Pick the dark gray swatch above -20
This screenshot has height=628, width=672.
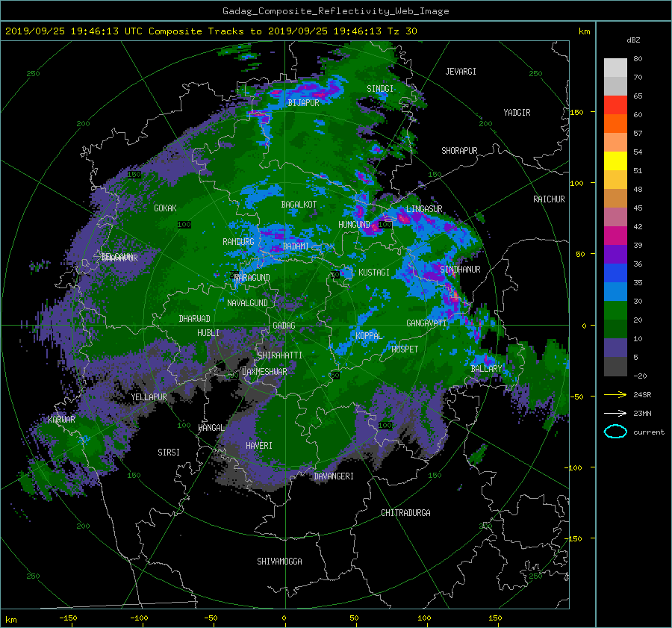pos(615,367)
